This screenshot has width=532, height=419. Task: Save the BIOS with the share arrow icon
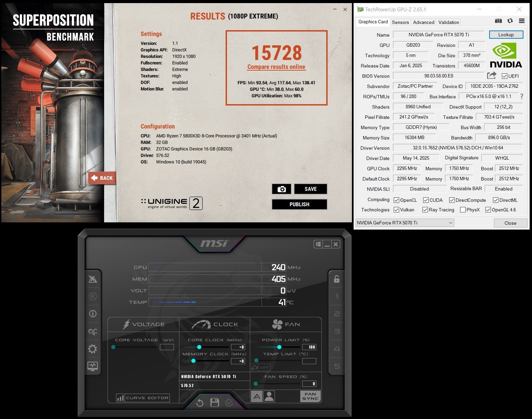pos(492,75)
